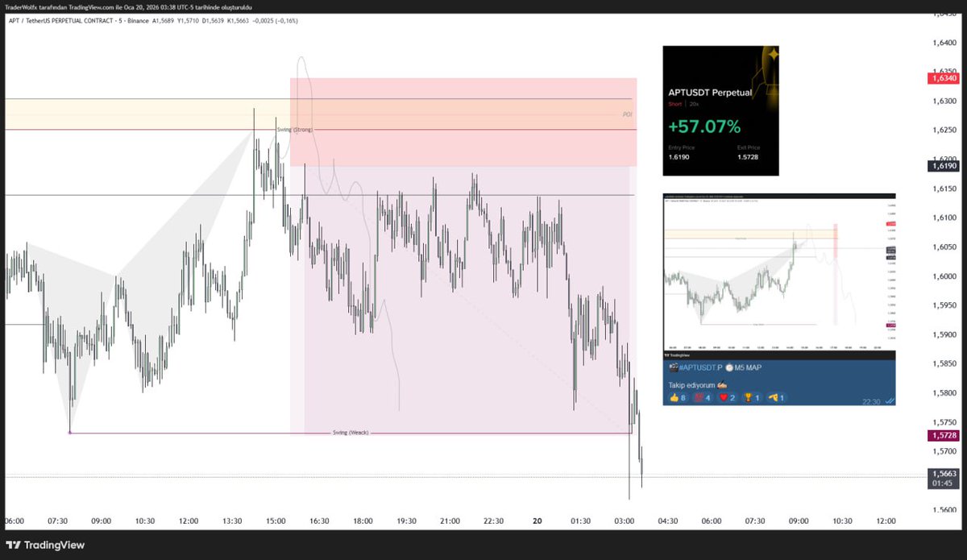Click the 'Short' label on the PnL card
The image size is (967, 560).
(674, 104)
